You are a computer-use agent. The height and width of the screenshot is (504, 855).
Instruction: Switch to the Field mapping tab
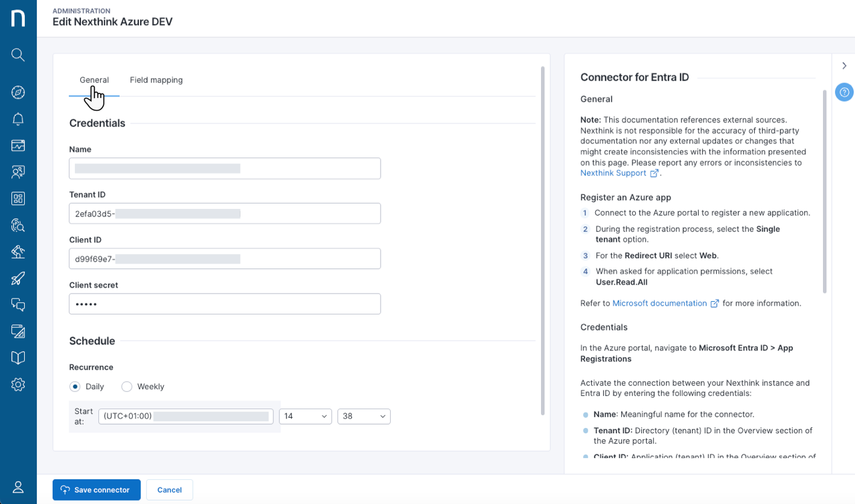click(156, 79)
